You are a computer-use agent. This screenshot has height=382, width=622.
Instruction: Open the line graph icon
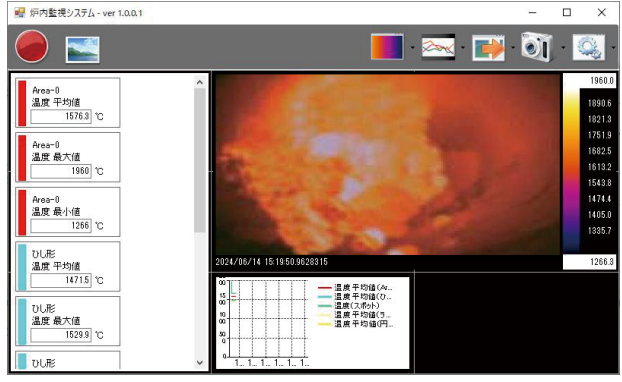coord(438,47)
